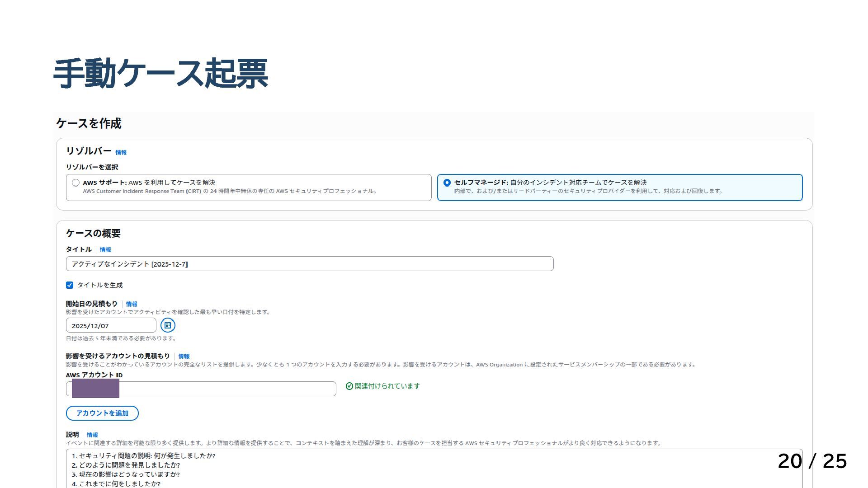Image resolution: width=868 pixels, height=488 pixels.
Task: Toggle the タイトルを生成 checkbox
Action: click(x=70, y=285)
